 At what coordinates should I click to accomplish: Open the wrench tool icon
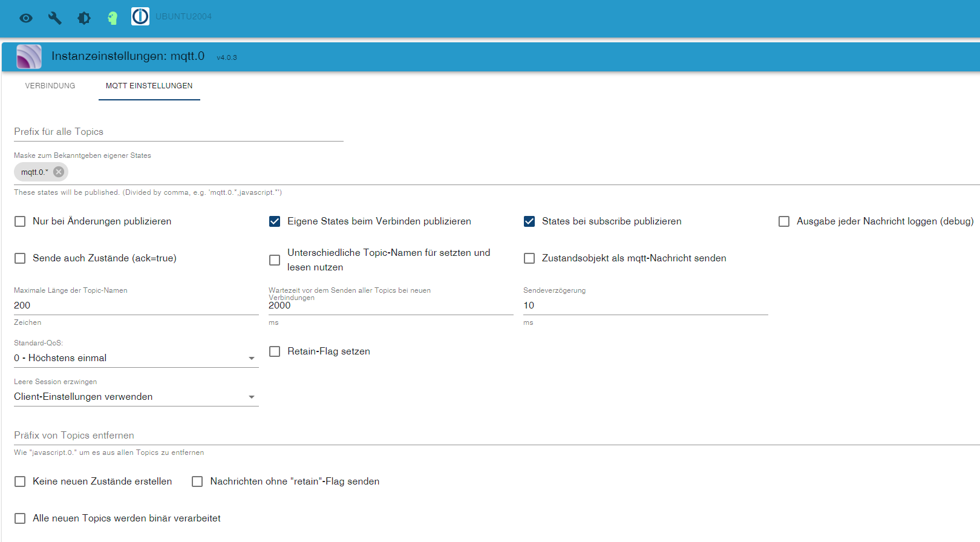tap(55, 18)
